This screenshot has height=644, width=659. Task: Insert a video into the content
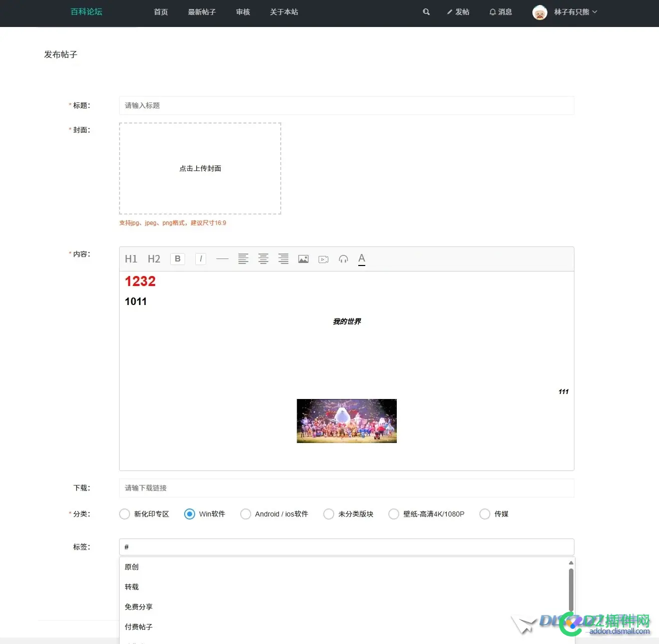[x=323, y=259]
